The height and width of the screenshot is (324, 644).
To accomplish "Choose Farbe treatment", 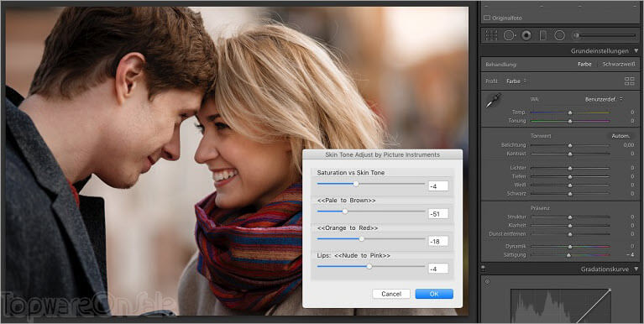I will [x=584, y=65].
